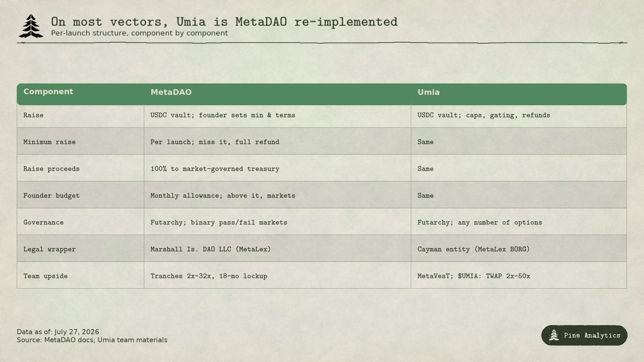Click the subtitle Per-launch structure text

[140, 33]
